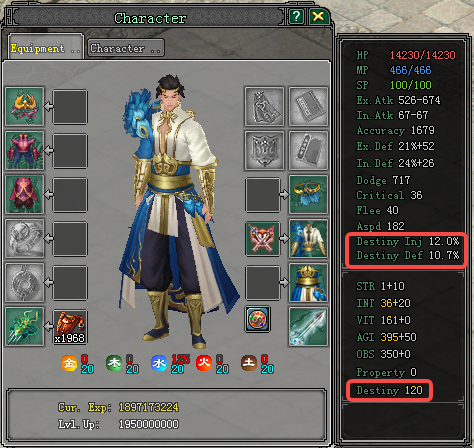Open the Equipment tab
Screen dimensions: 474x448
pos(46,48)
